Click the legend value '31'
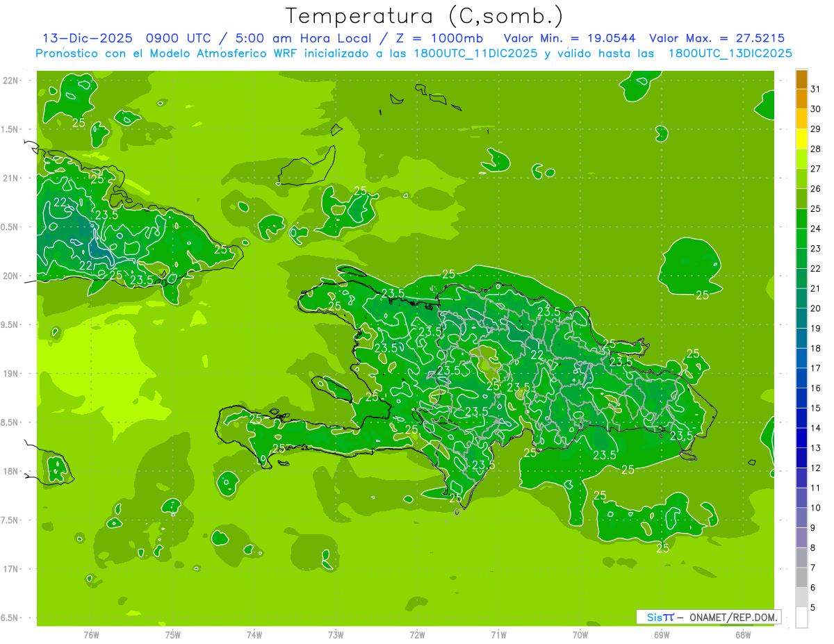Screen dimensions: 834x644 pos(816,89)
